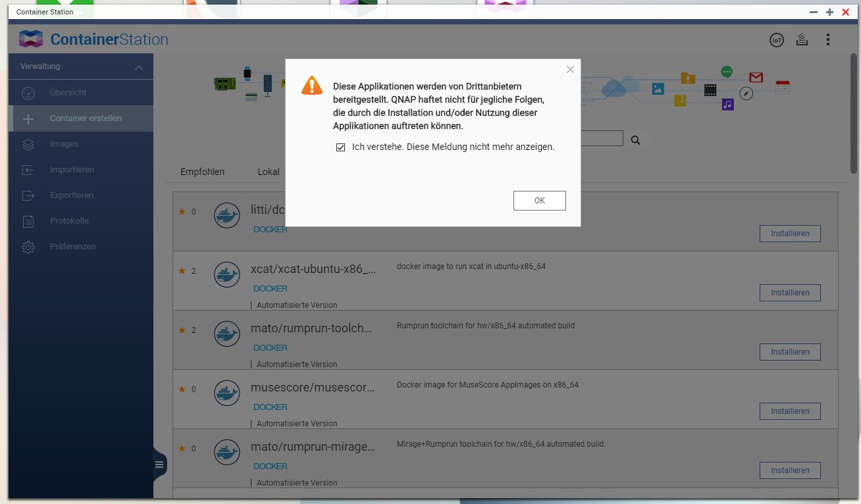Install mato/rumprun-toolchain image

(x=790, y=352)
